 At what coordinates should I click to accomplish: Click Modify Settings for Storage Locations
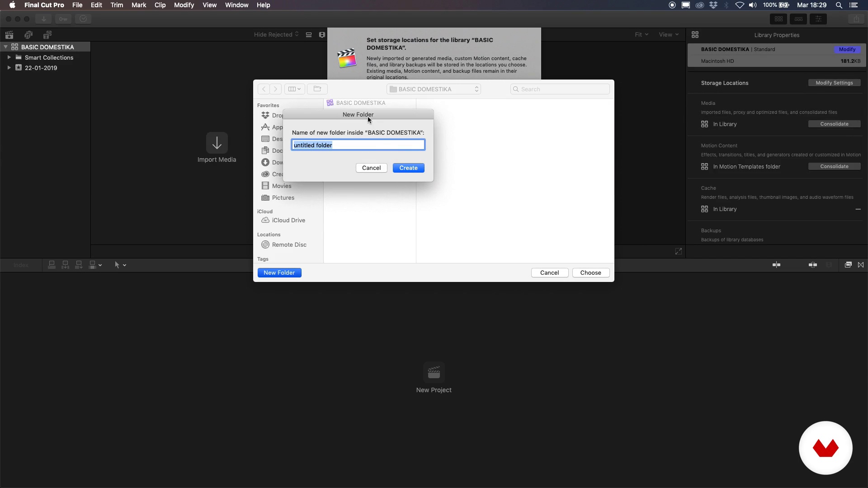click(x=834, y=83)
